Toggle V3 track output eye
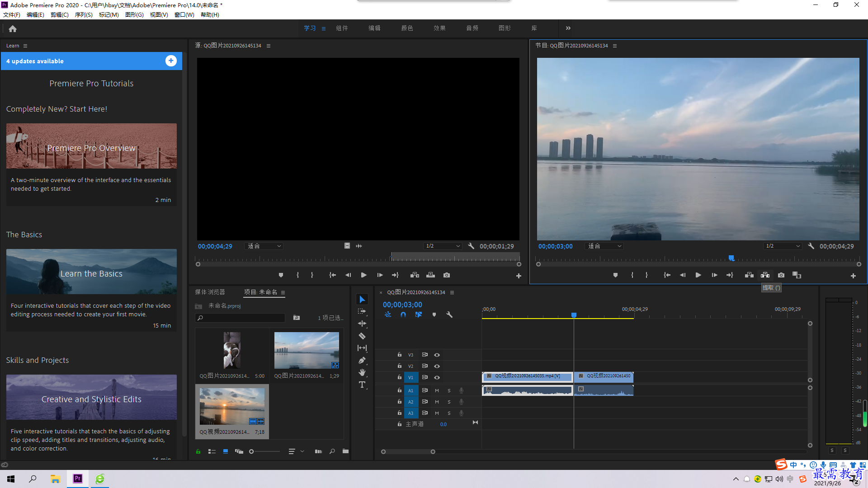Viewport: 868px width, 488px height. point(437,355)
